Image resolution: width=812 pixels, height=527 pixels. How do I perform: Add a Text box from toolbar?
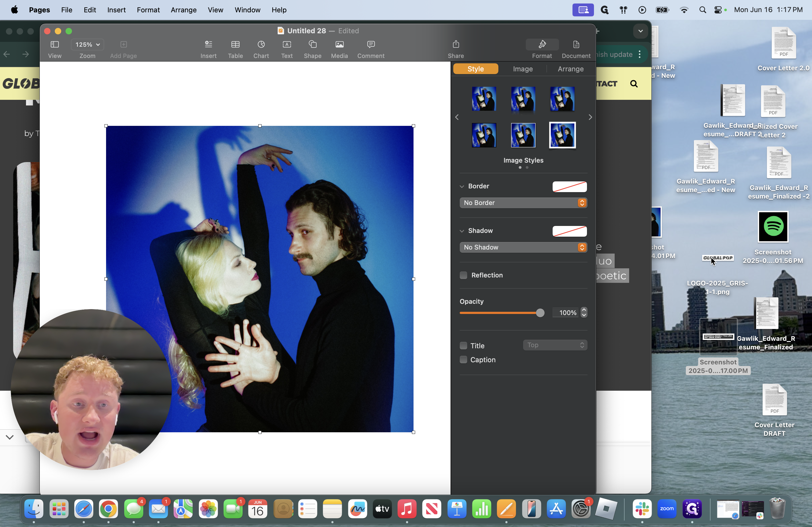tap(287, 44)
